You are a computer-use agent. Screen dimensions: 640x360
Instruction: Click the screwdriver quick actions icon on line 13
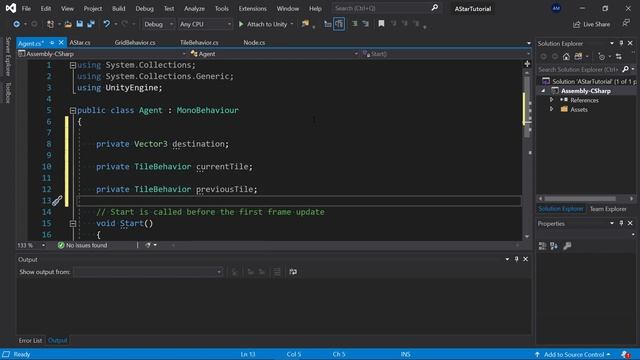click(x=57, y=200)
